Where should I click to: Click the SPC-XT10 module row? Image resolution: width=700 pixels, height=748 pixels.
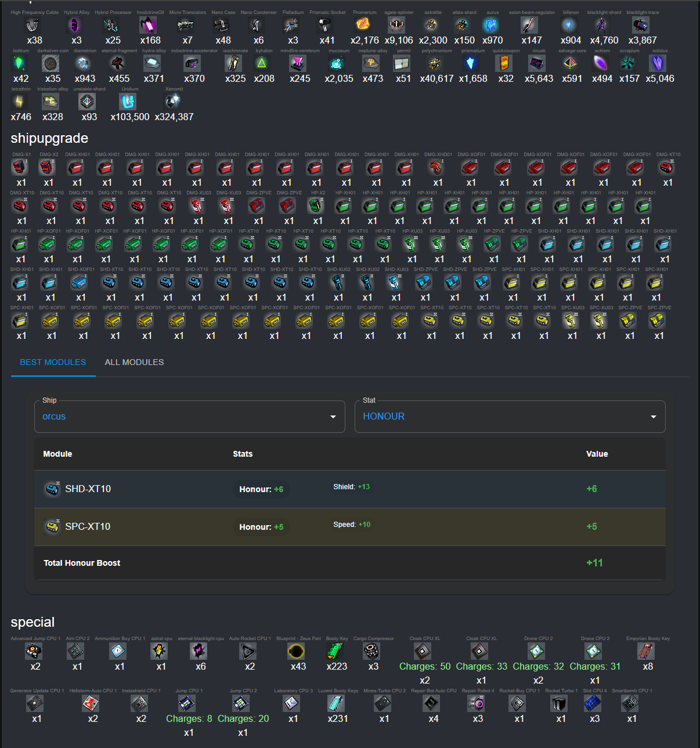[x=350, y=527]
